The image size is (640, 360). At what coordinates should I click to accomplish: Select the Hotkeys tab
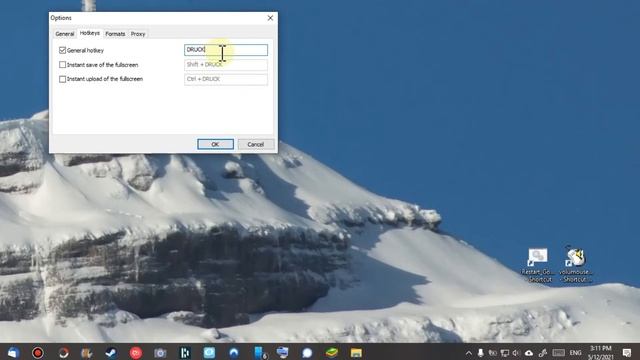[x=89, y=33]
